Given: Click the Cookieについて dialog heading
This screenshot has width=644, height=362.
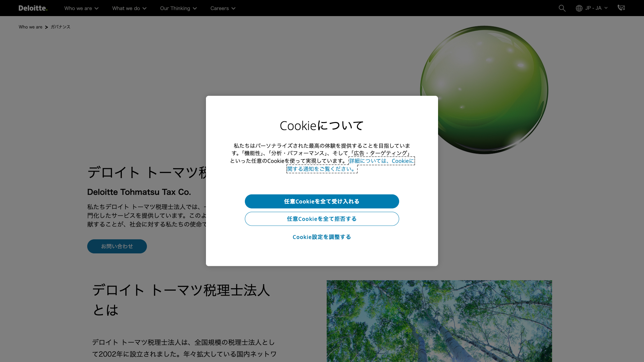Looking at the screenshot, I should click(322, 126).
